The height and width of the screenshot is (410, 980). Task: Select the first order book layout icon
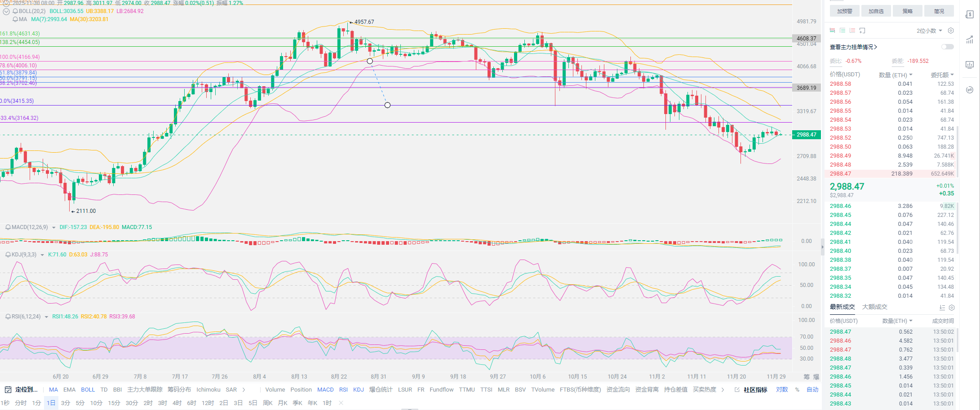tap(832, 31)
